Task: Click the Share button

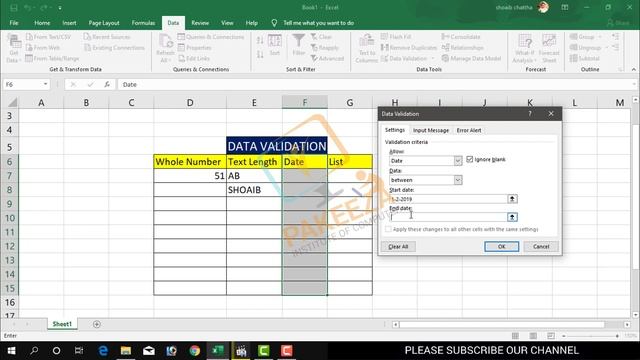Action: tap(618, 23)
